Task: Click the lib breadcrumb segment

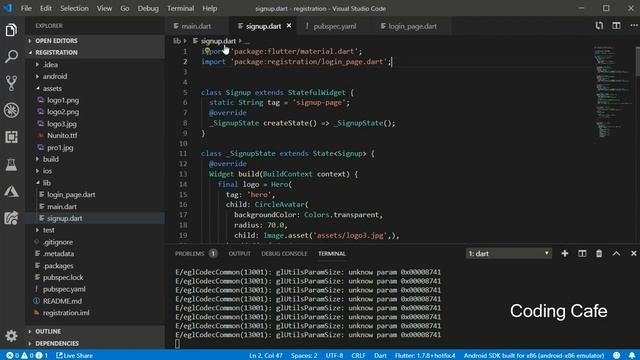Action: (x=177, y=41)
